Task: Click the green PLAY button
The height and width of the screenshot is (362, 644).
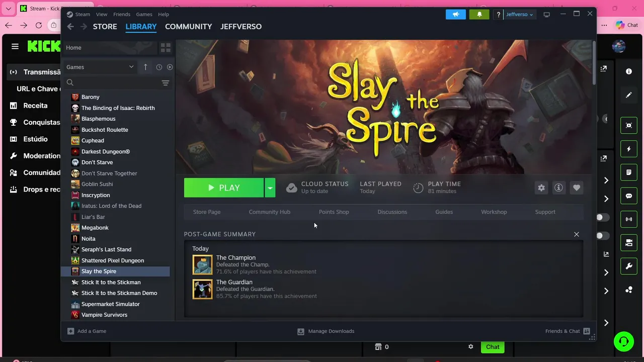Action: (224, 188)
